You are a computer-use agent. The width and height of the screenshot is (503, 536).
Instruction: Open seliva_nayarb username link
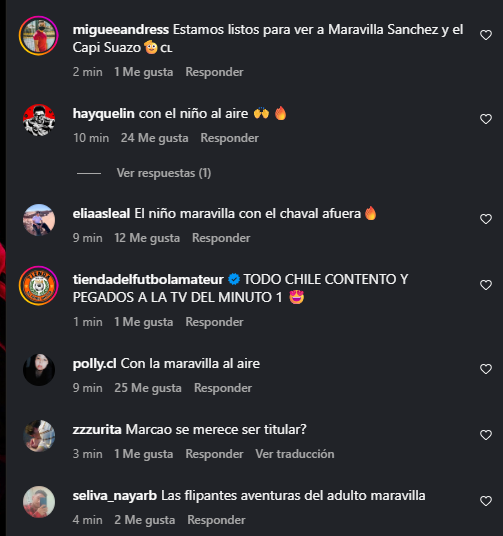click(115, 496)
